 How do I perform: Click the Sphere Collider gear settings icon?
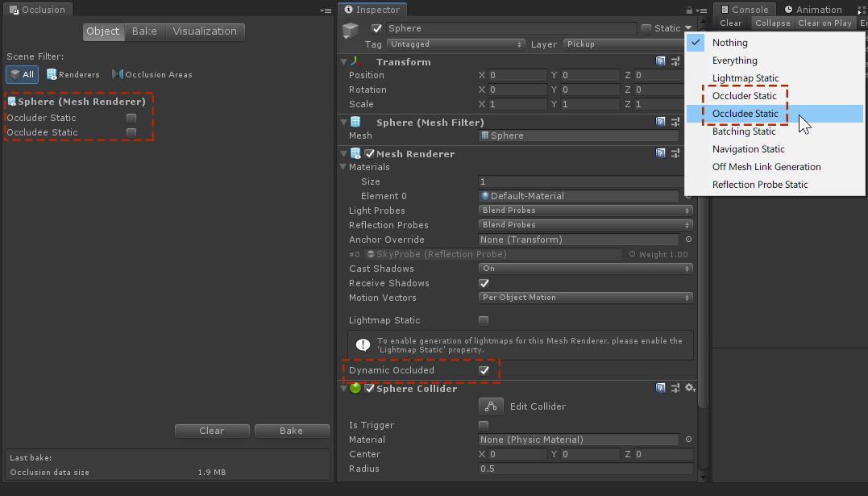(x=689, y=389)
